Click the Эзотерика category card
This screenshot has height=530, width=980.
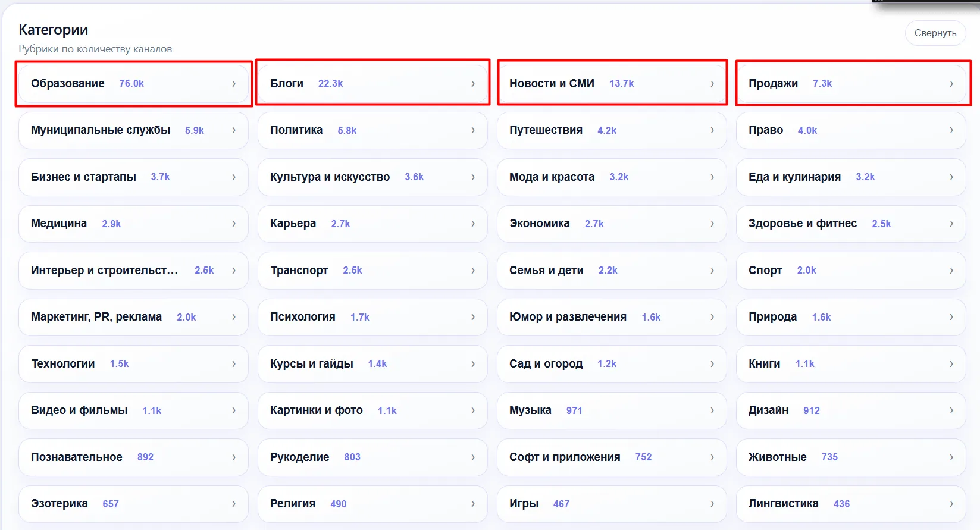point(133,504)
